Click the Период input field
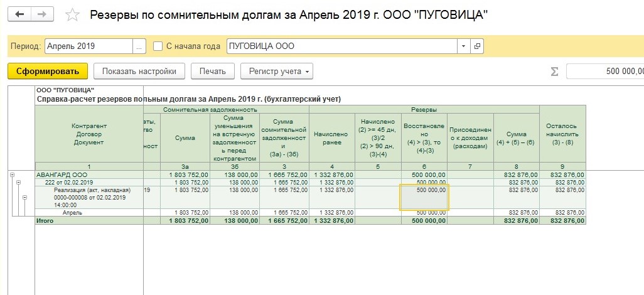The image size is (644, 295). (x=88, y=46)
